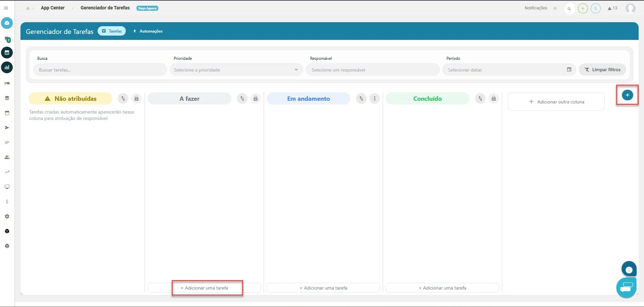Click the top bar search magnifier icon
Screen dimensions: 644x307
click(569, 9)
